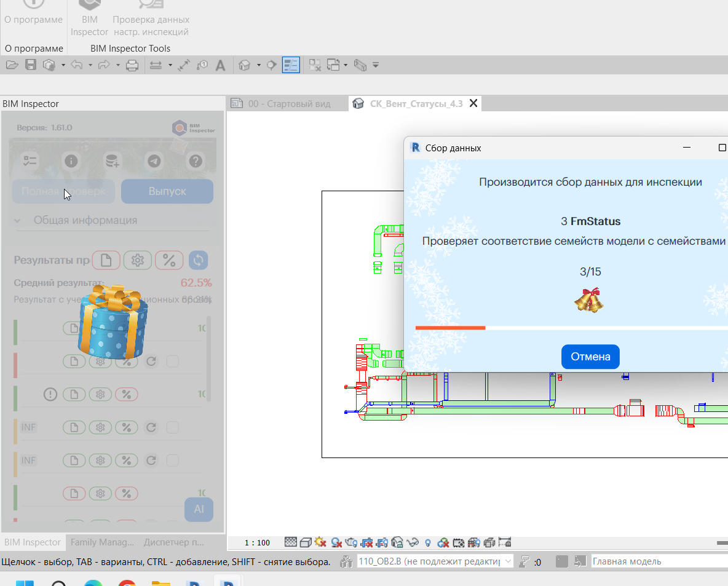Click the blue refresh button in results
Screen dimensions: 728x586
point(198,260)
